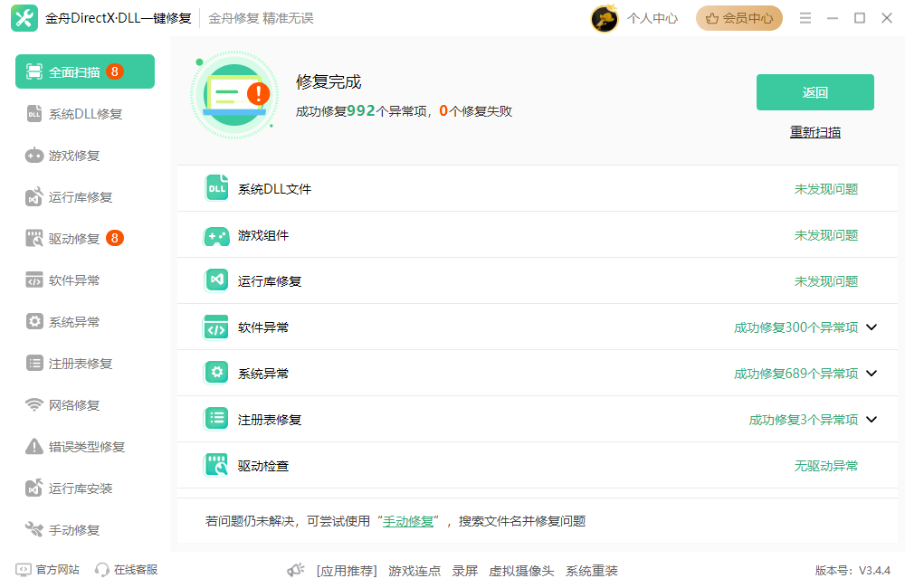Screen dimensions: 905x588
Task: Click the 金舟 app logo icon
Action: (x=24, y=18)
